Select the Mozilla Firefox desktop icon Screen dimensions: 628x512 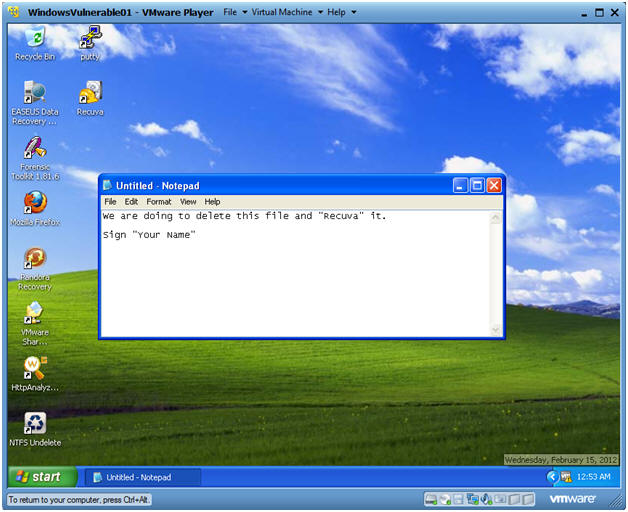35,208
